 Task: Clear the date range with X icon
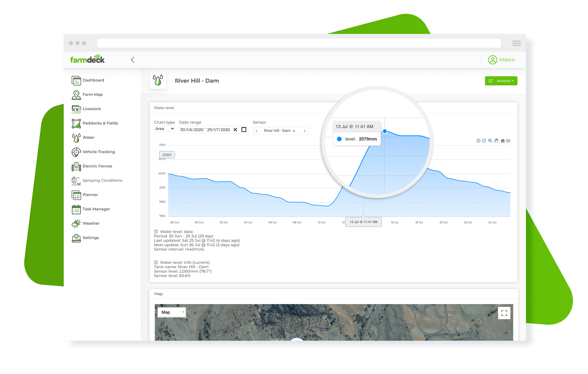click(x=236, y=129)
